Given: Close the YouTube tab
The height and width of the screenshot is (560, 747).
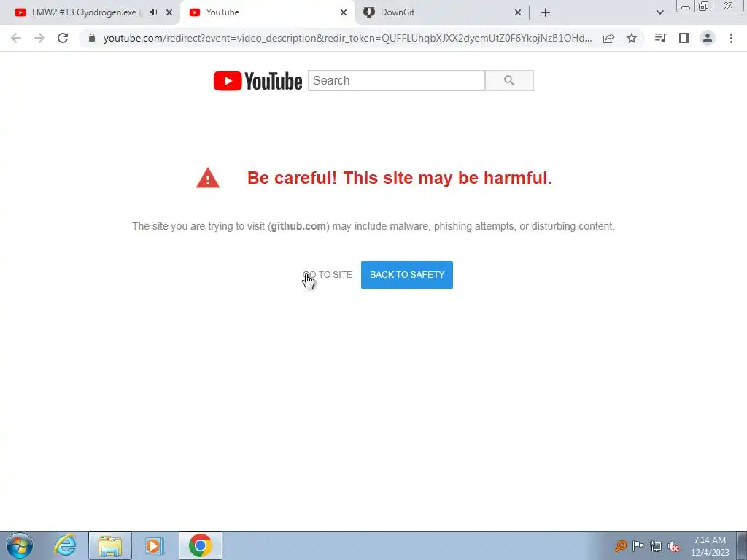Looking at the screenshot, I should 344,12.
